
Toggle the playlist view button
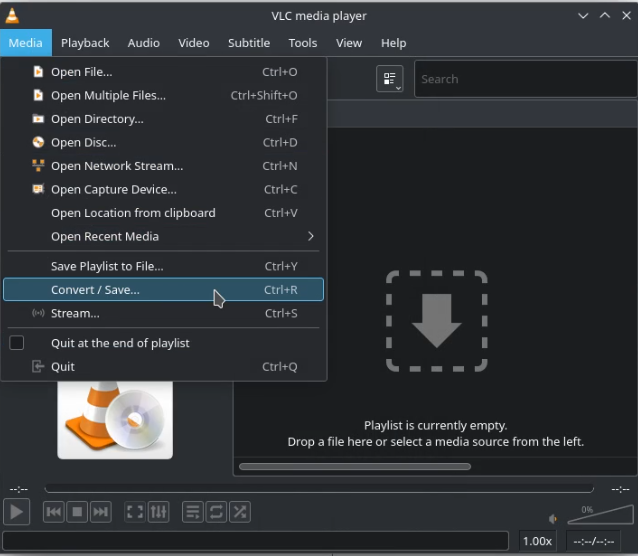pos(192,512)
